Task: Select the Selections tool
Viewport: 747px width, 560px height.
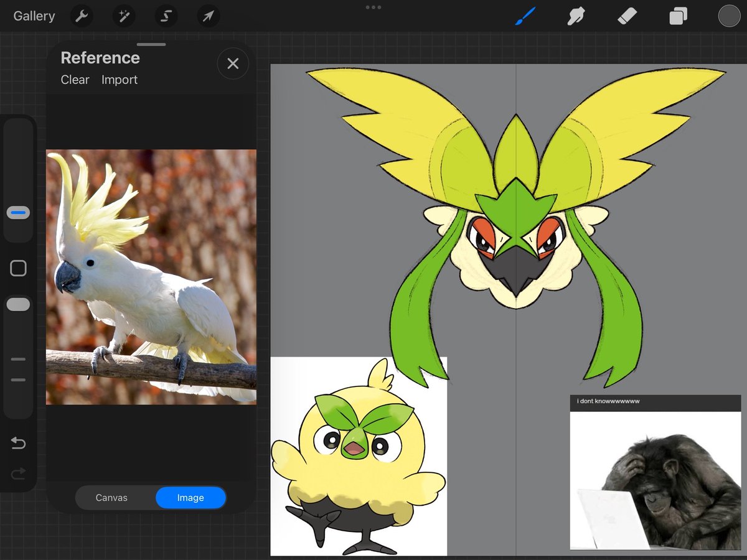Action: coord(166,16)
